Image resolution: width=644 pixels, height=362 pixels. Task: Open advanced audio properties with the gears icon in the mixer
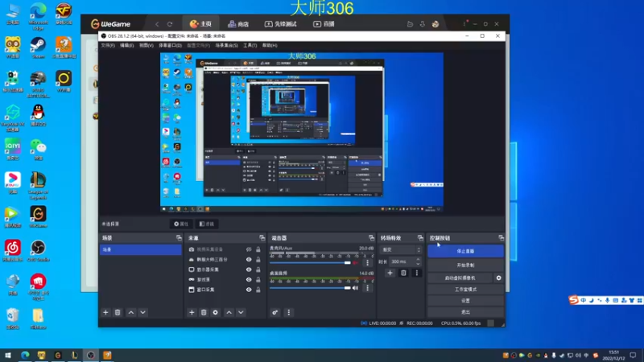click(x=275, y=312)
